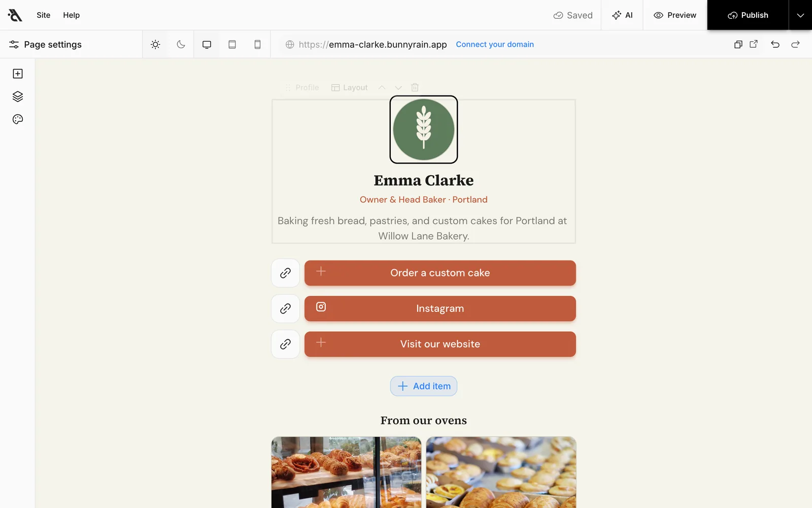Open Page settings
This screenshot has height=508, width=812.
pos(45,44)
